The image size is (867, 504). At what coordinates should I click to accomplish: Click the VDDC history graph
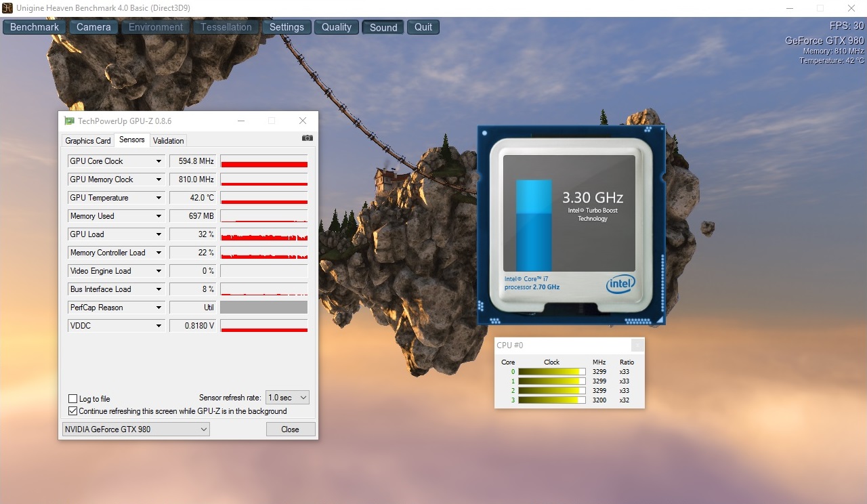coord(264,326)
